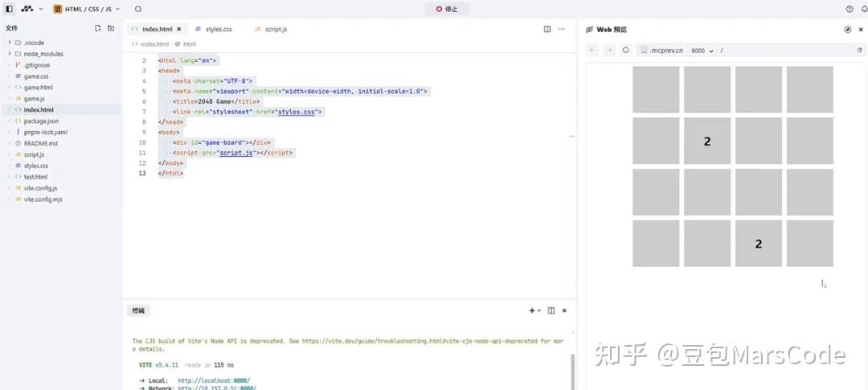
Task: Refresh the Web preview
Action: pos(625,51)
